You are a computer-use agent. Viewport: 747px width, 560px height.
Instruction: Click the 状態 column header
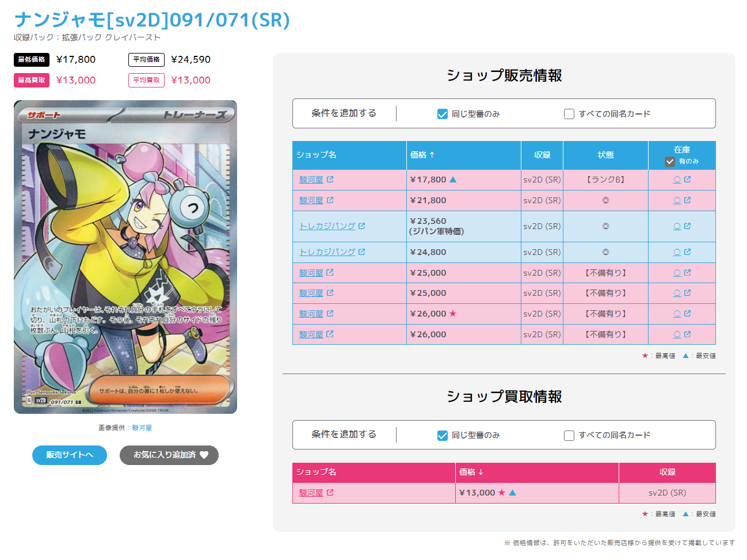click(605, 155)
